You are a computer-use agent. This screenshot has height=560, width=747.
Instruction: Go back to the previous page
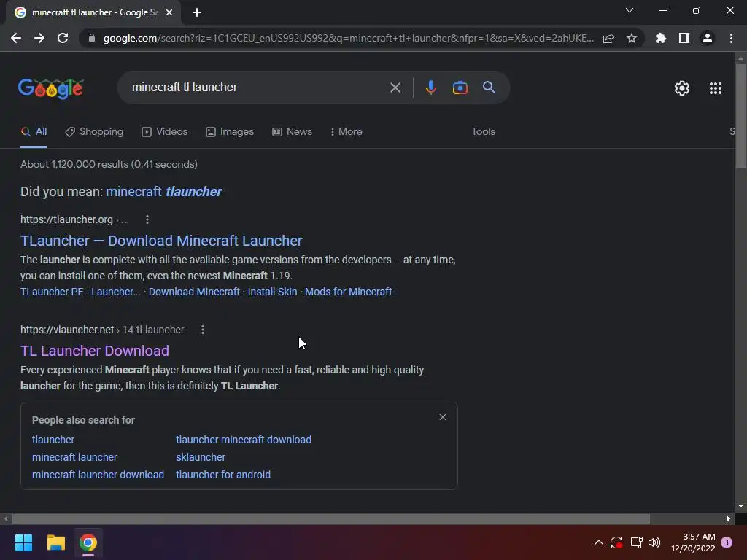pos(16,38)
